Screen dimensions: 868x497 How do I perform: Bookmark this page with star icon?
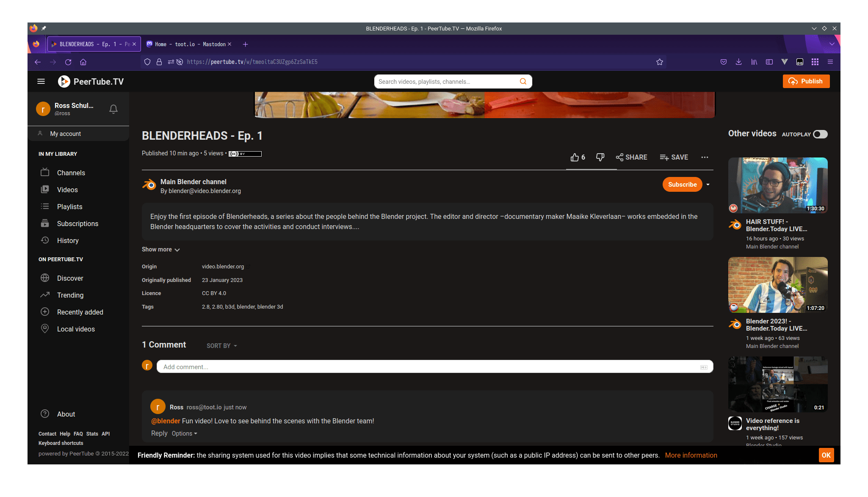(659, 62)
